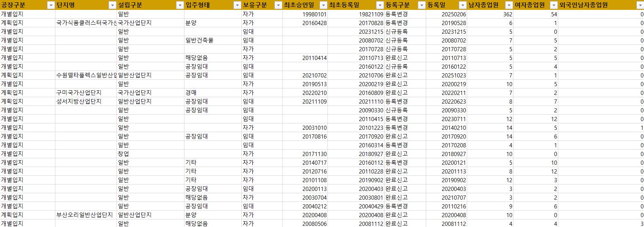Click the 등록구분 filter dropdown button
The height and width of the screenshot is (227, 644).
click(421, 5)
